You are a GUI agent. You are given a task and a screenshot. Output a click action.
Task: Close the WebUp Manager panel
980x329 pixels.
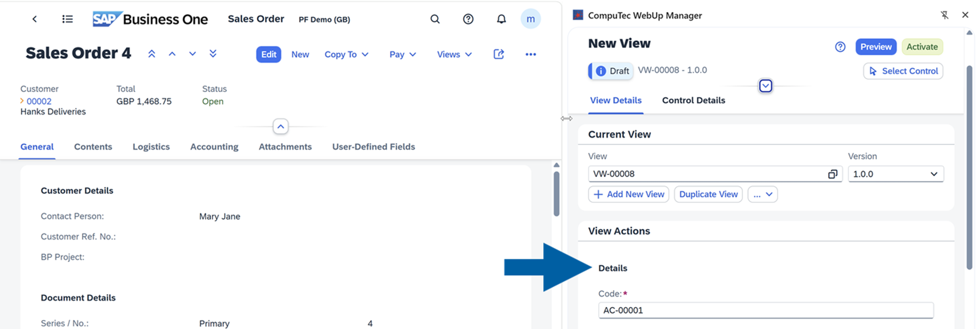point(965,15)
